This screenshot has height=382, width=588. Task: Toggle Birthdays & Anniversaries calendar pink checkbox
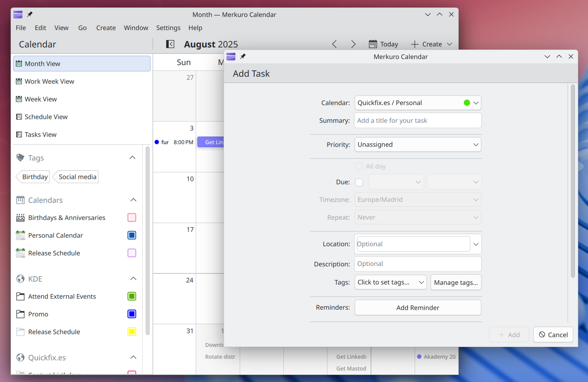click(132, 218)
